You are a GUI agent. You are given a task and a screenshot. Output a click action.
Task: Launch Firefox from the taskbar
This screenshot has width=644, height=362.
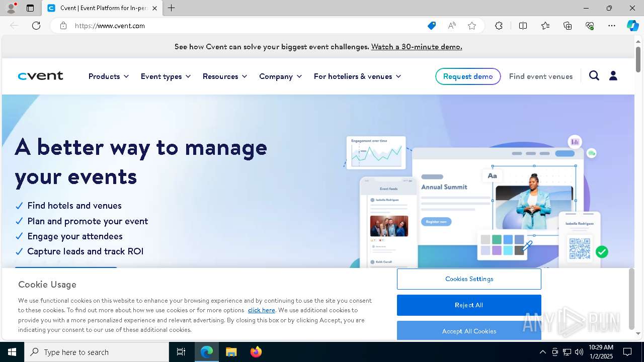point(256,352)
